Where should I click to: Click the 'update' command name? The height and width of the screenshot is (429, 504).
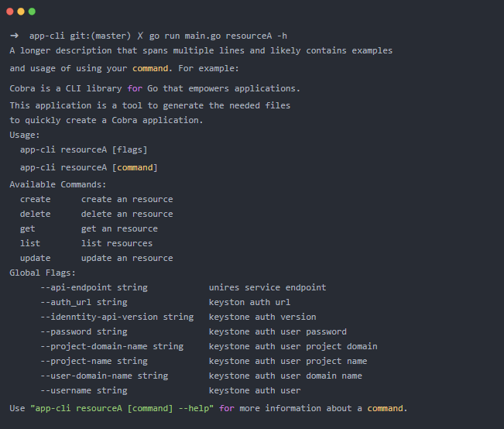(x=35, y=258)
